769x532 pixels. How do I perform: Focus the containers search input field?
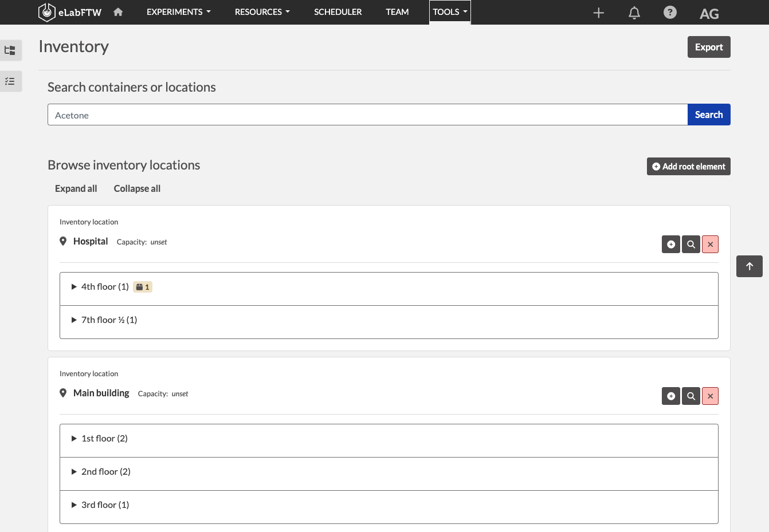click(367, 115)
